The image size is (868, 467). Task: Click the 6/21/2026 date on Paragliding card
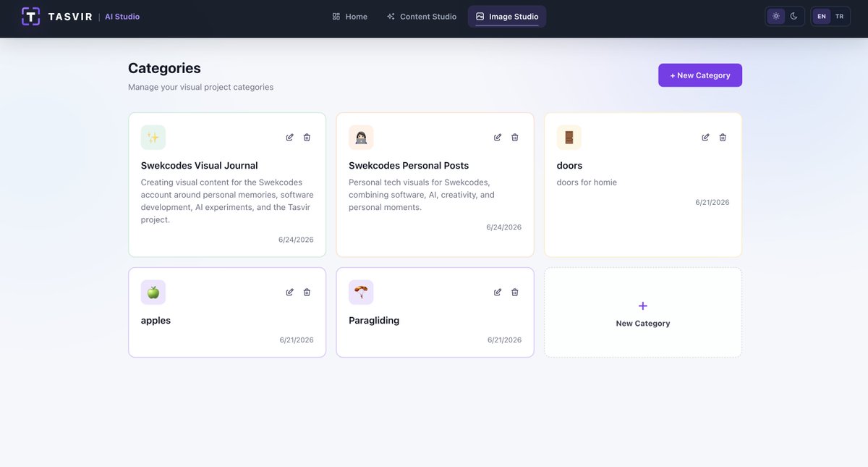504,340
